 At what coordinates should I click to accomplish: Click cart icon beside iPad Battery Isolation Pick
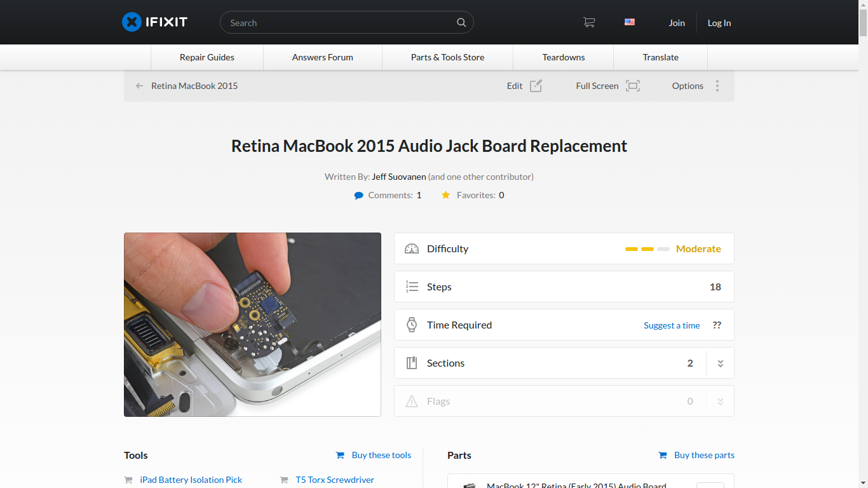coord(128,480)
